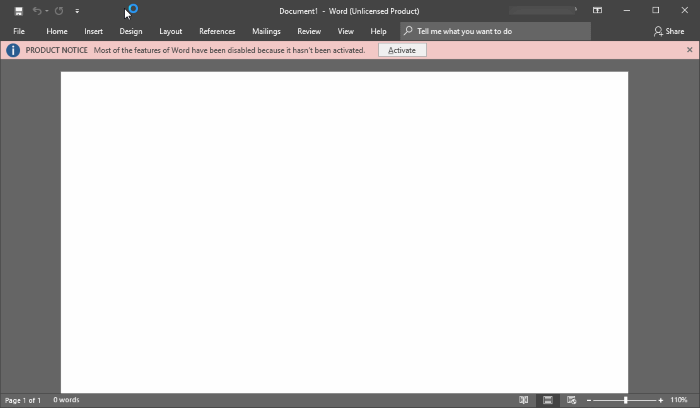This screenshot has width=700, height=408.
Task: Click inside the blank document page
Action: pos(344,232)
